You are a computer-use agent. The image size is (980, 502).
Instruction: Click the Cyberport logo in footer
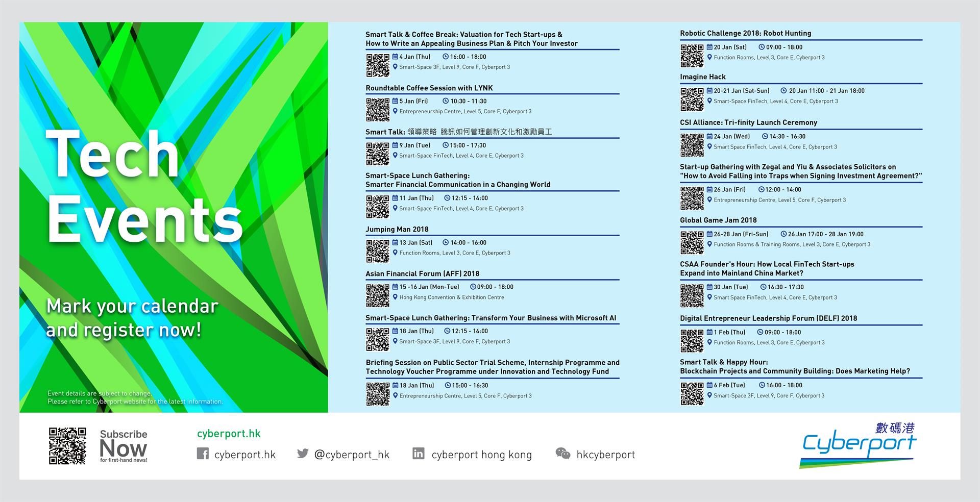(x=859, y=445)
